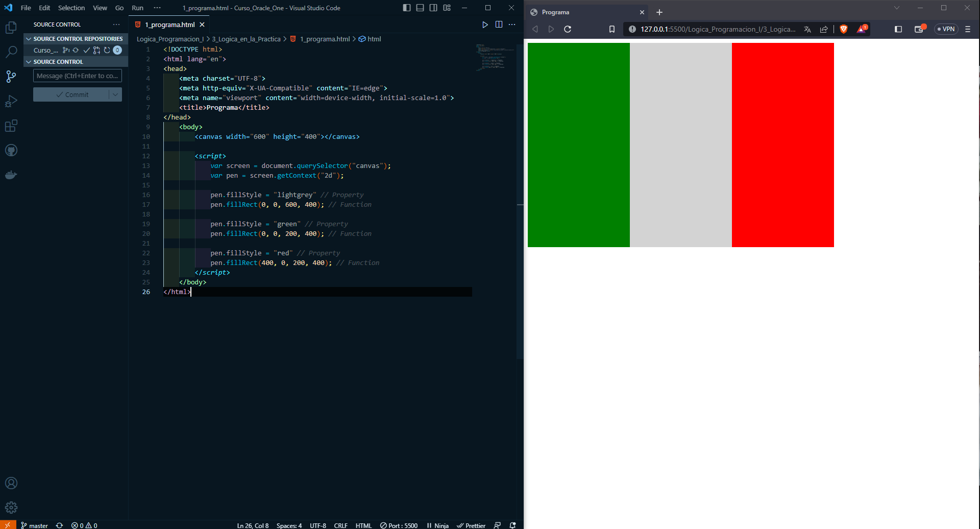Image resolution: width=980 pixels, height=529 pixels.
Task: Open the Spaces: 4 indentation selector
Action: point(289,525)
